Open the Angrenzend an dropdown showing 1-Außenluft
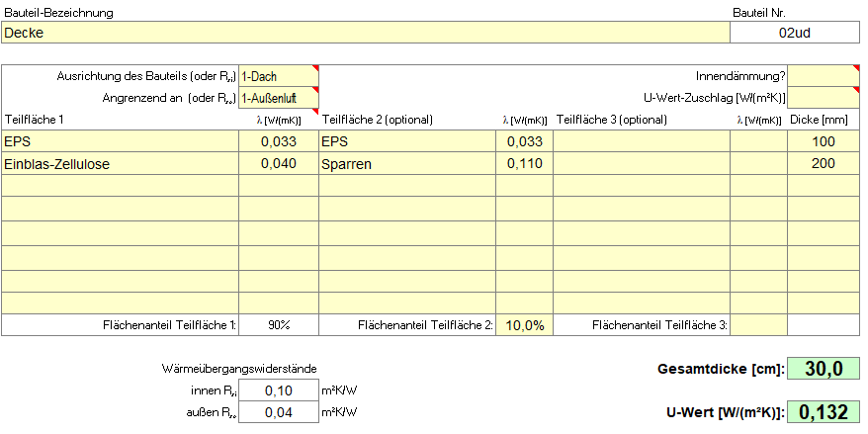This screenshot has width=868, height=434. pos(280,98)
